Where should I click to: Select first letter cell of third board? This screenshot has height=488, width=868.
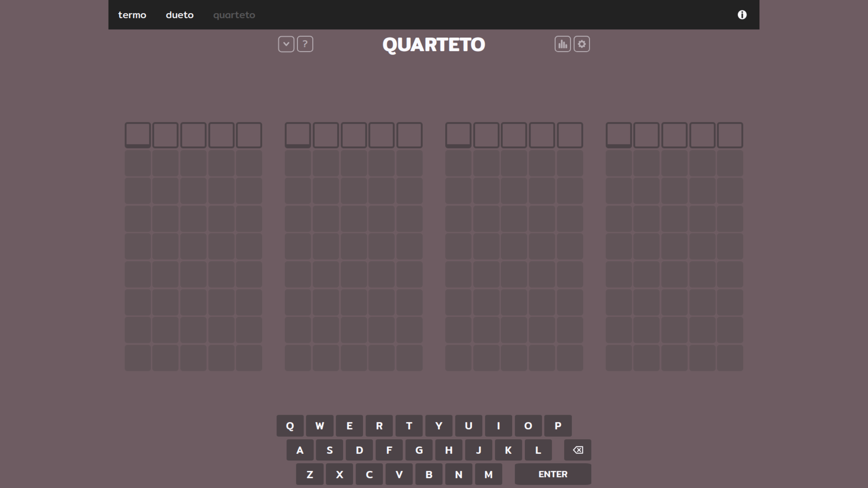coord(458,135)
